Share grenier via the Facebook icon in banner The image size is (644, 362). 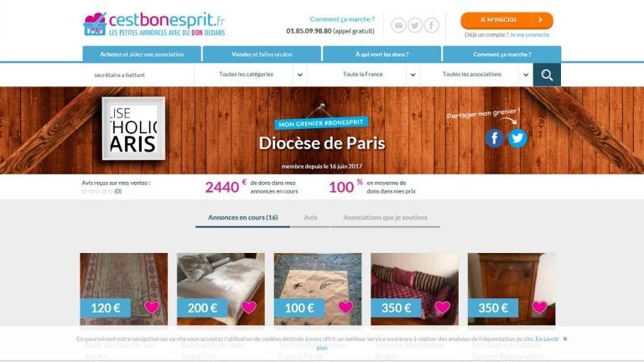pos(495,138)
